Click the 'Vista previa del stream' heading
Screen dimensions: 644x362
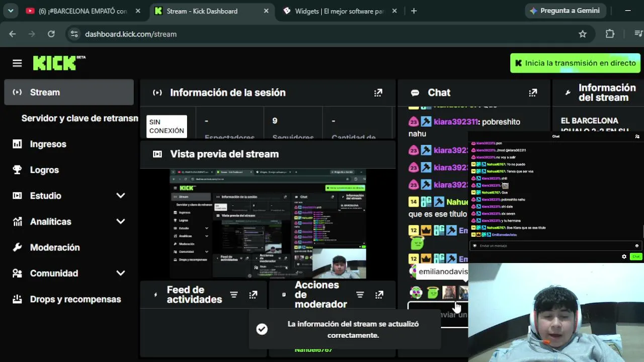pyautogui.click(x=224, y=154)
